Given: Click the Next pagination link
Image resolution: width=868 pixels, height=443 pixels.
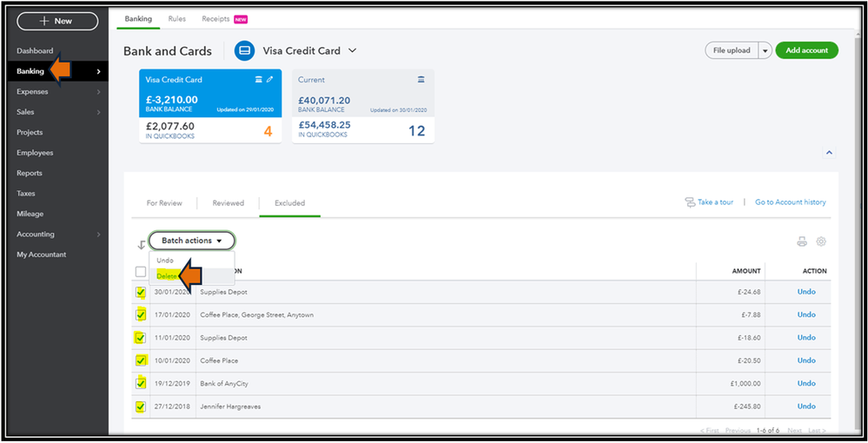Looking at the screenshot, I should click(794, 430).
